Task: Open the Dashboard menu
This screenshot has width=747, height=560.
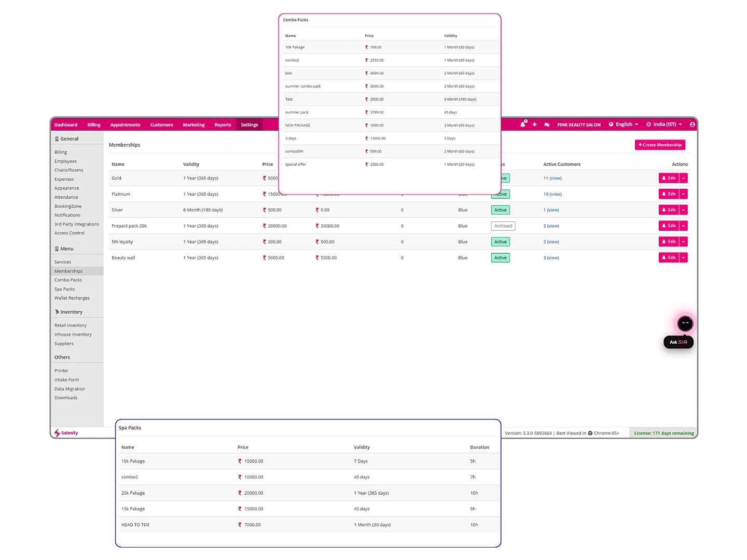Action: click(66, 125)
